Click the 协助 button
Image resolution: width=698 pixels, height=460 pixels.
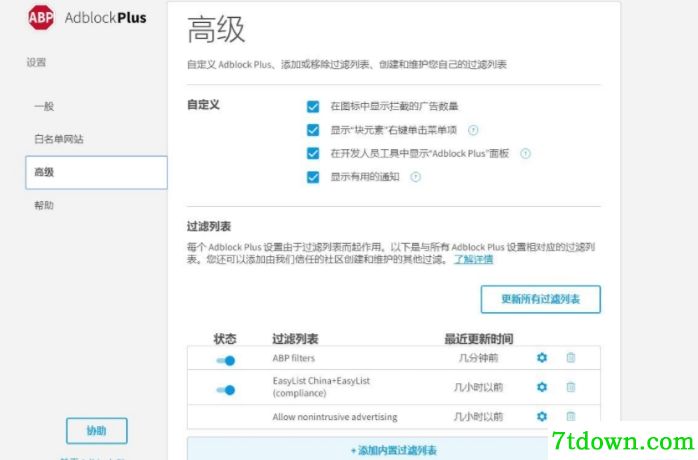(x=97, y=431)
